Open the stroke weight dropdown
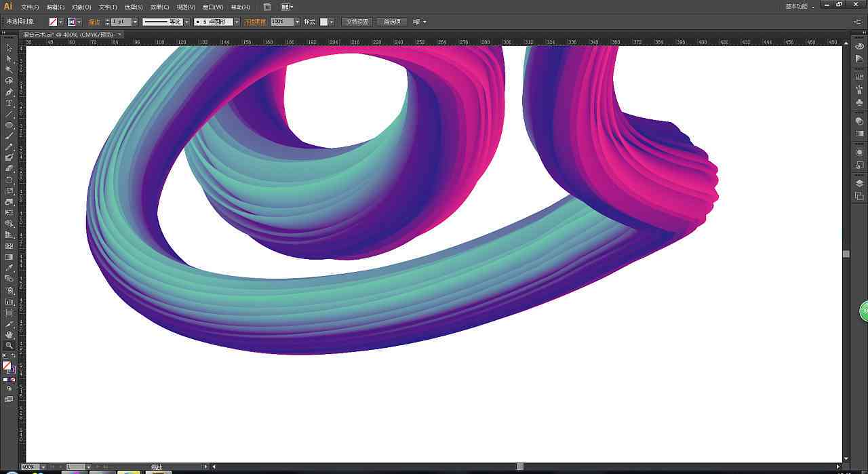 click(135, 22)
